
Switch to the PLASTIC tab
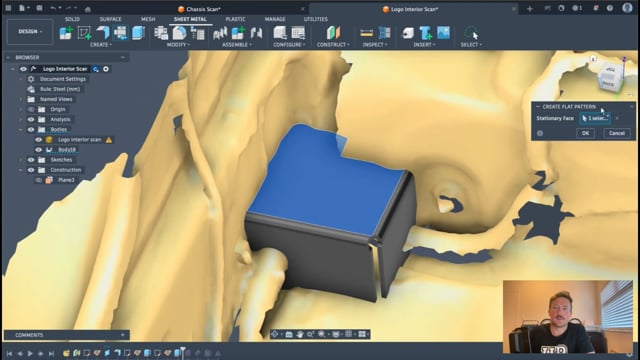point(236,19)
